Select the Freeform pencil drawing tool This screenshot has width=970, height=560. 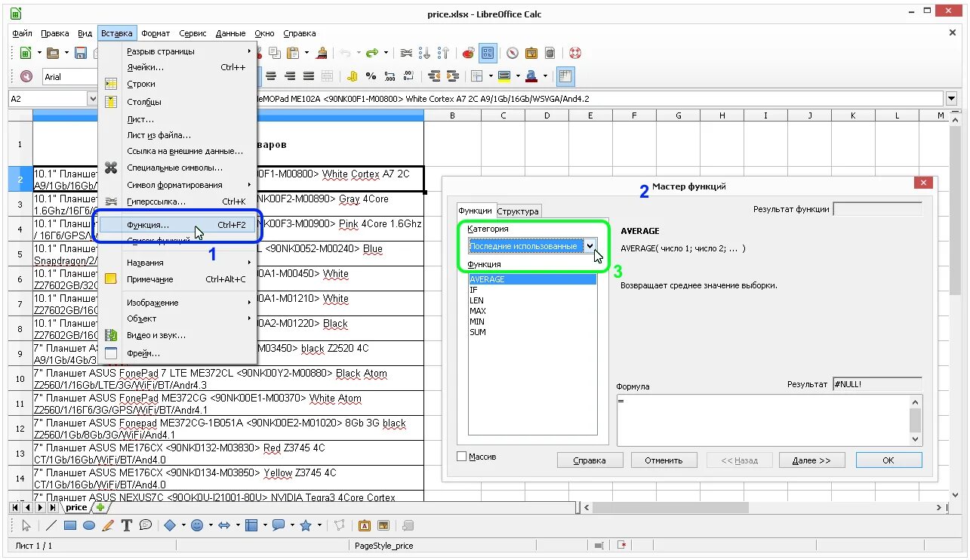[x=108, y=525]
